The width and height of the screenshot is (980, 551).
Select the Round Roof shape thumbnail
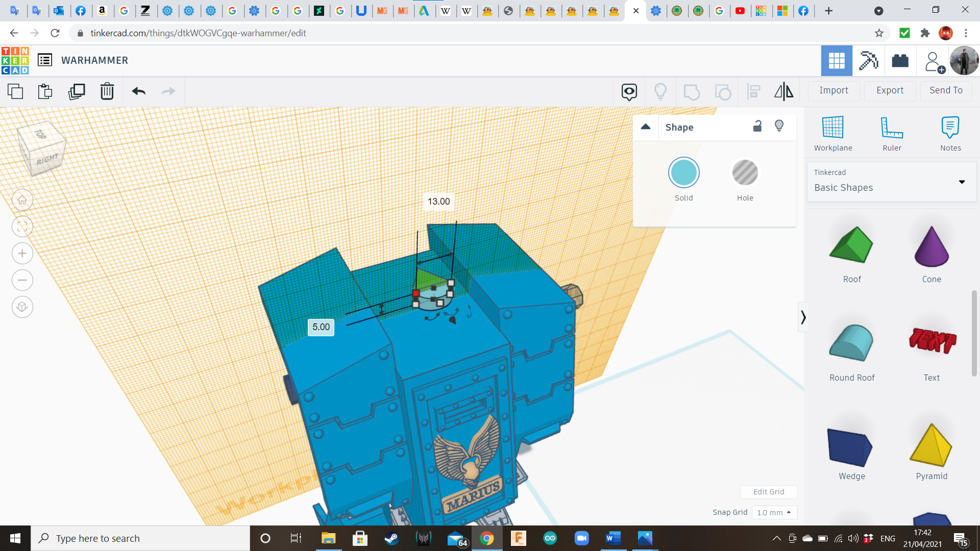tap(851, 343)
